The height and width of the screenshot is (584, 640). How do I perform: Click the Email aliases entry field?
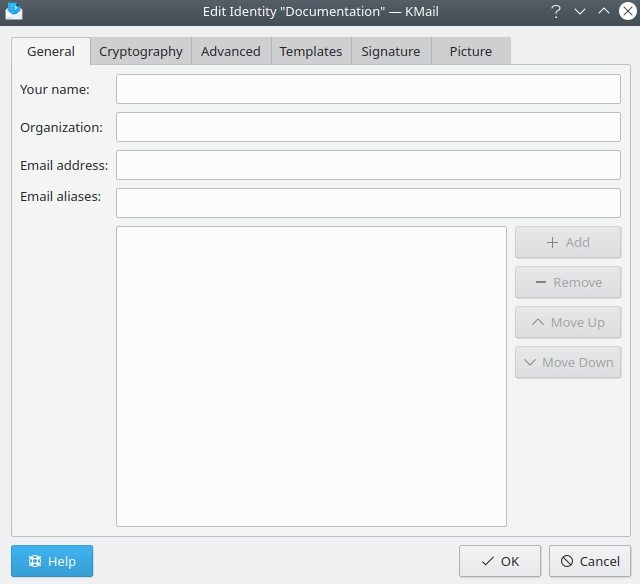click(368, 203)
